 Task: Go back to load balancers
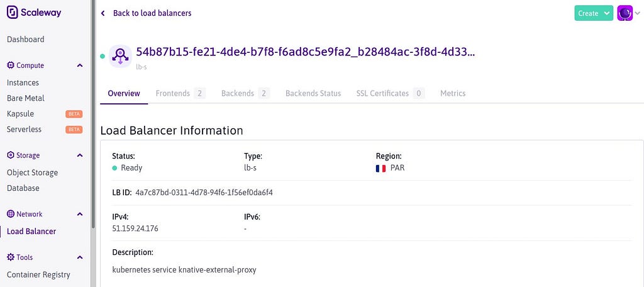[152, 13]
